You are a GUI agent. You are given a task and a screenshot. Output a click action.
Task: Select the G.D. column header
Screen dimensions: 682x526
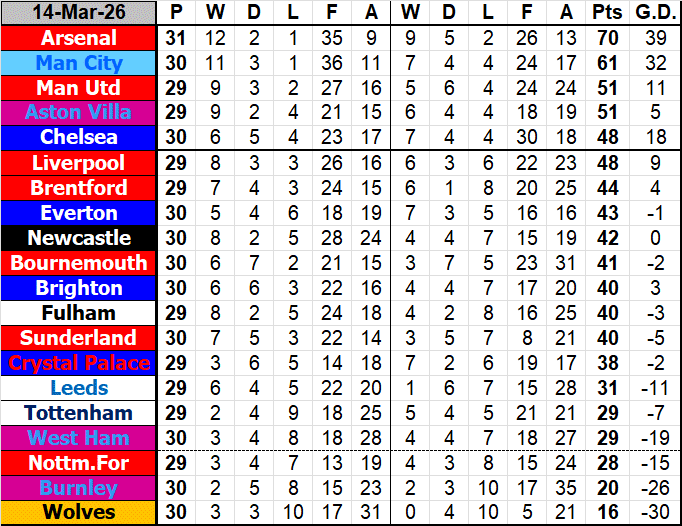(x=654, y=13)
